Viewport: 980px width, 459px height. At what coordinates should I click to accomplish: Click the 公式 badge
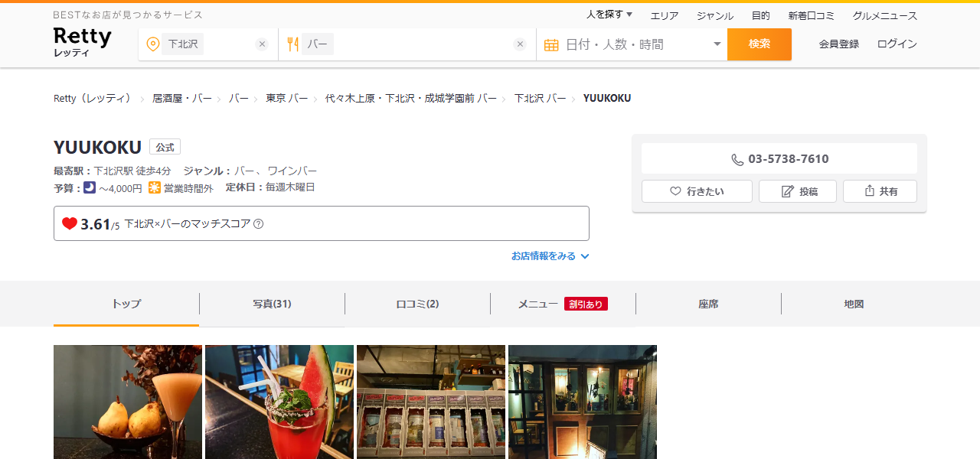[x=165, y=147]
